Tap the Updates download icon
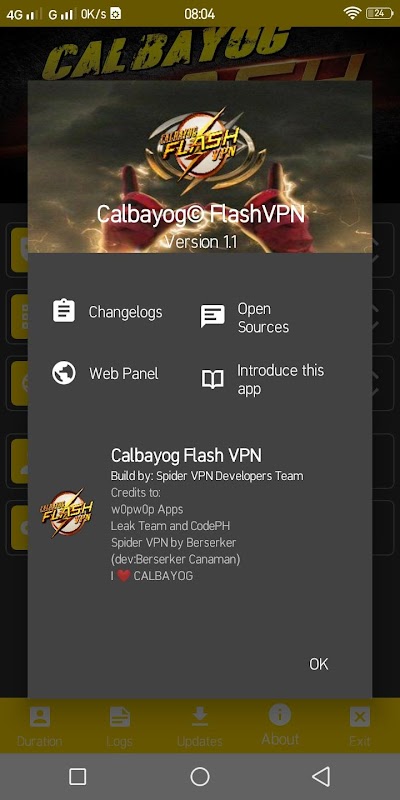The width and height of the screenshot is (400, 800). pos(199,717)
